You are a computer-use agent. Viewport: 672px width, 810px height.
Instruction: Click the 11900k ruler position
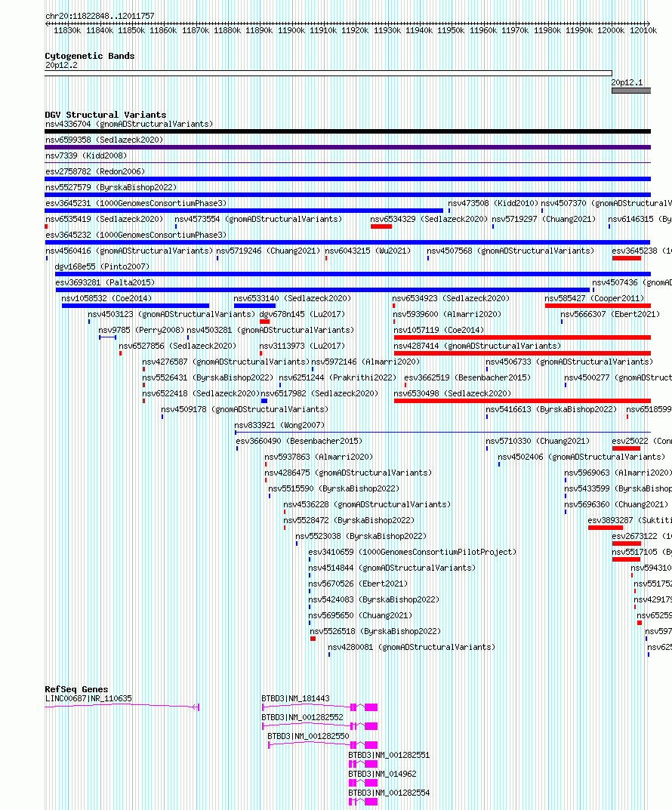[x=291, y=30]
